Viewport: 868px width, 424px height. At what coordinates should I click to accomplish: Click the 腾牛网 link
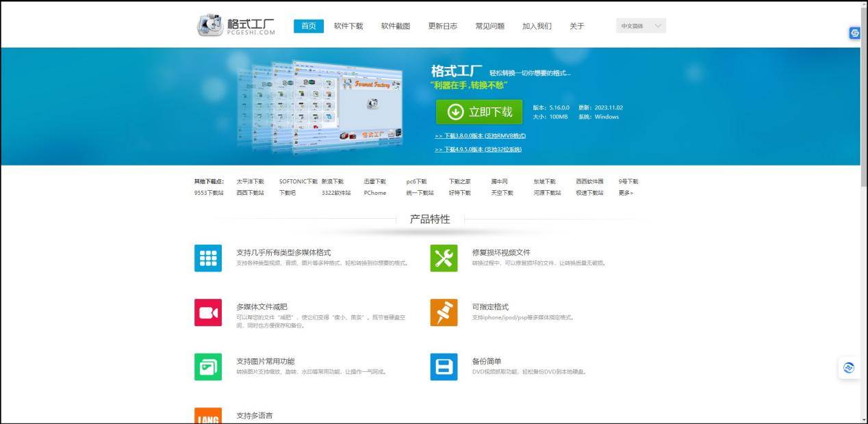(500, 181)
